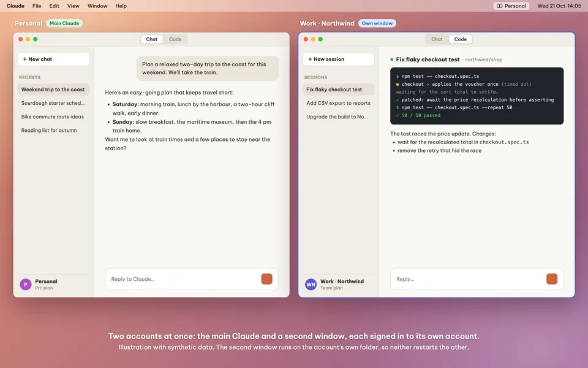
Task: Click the orange send button in Personal window
Action: click(266, 279)
